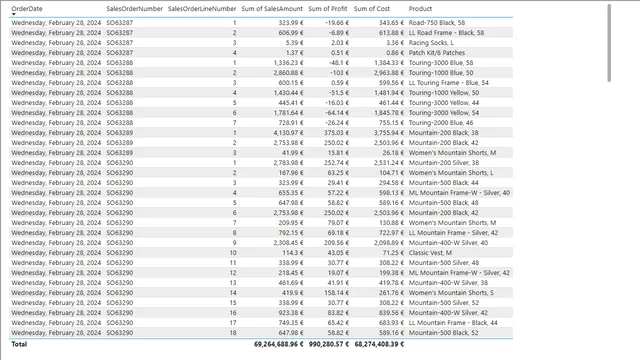Select the Mountain-500 Black, 52 cell
Viewport: 640px width, 360px height.
click(443, 333)
